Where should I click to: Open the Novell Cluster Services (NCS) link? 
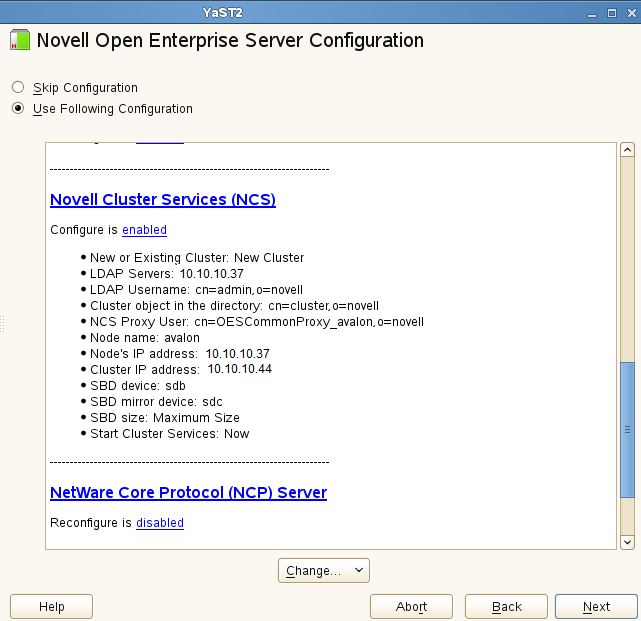(163, 200)
